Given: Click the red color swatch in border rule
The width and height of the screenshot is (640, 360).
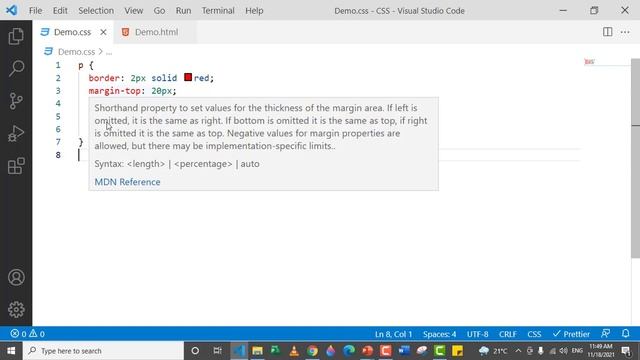Looking at the screenshot, I should (188, 77).
